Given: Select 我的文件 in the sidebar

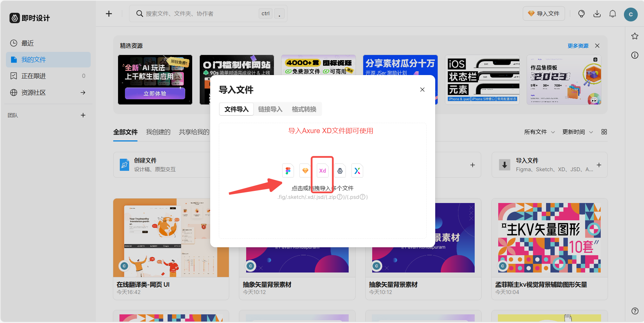Looking at the screenshot, I should [x=48, y=59].
